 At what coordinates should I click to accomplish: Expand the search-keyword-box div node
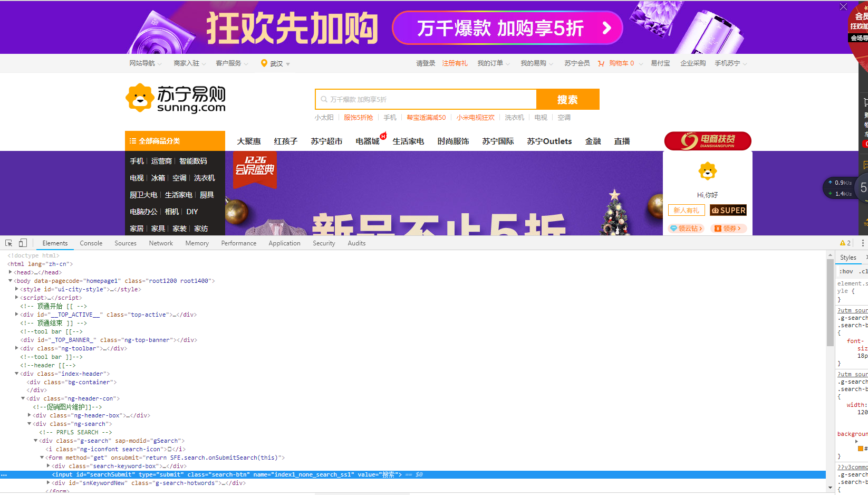click(49, 466)
